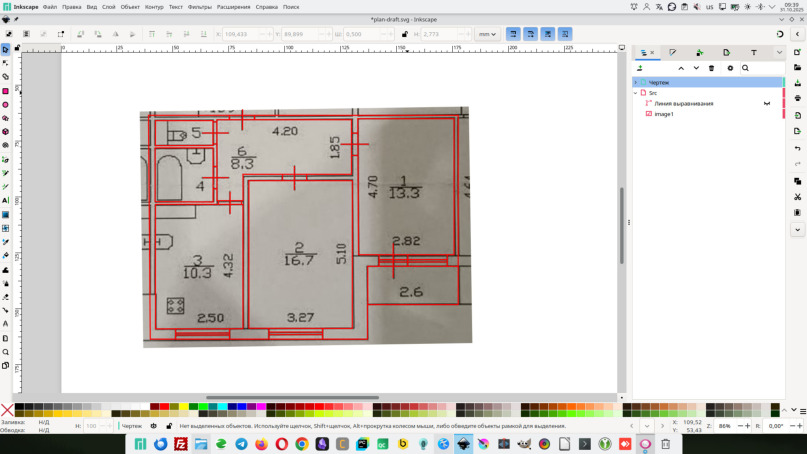Open the Контур menu
807x454 pixels.
[154, 7]
